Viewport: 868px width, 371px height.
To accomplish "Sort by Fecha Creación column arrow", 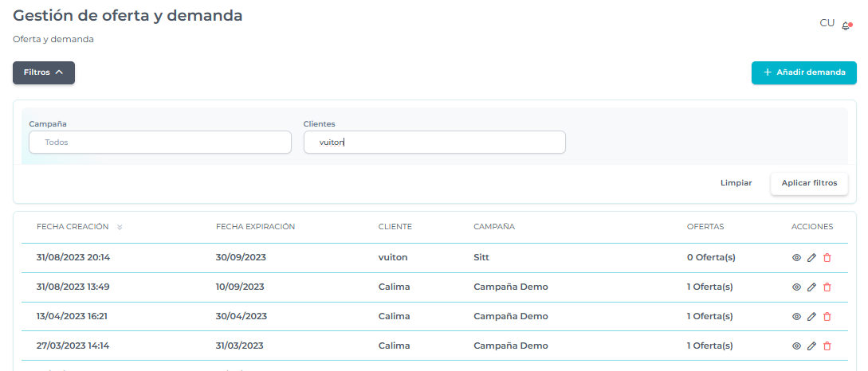I will pos(120,227).
